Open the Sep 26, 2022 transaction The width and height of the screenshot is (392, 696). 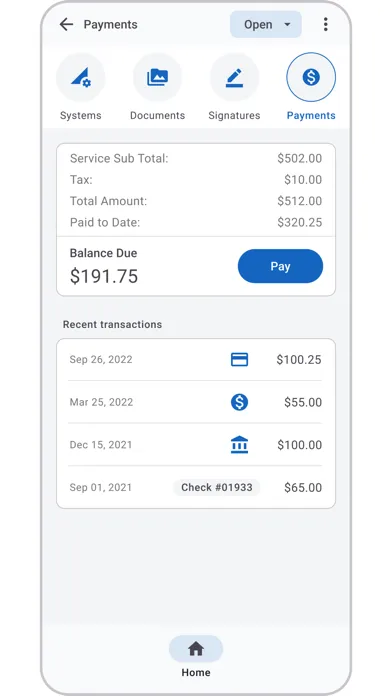click(x=195, y=360)
